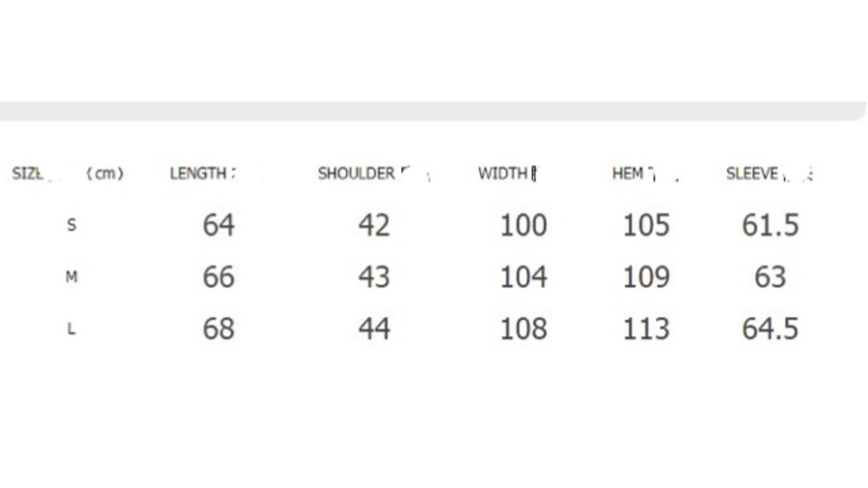Select the SLEEVE column header
868x488 pixels.
752,174
